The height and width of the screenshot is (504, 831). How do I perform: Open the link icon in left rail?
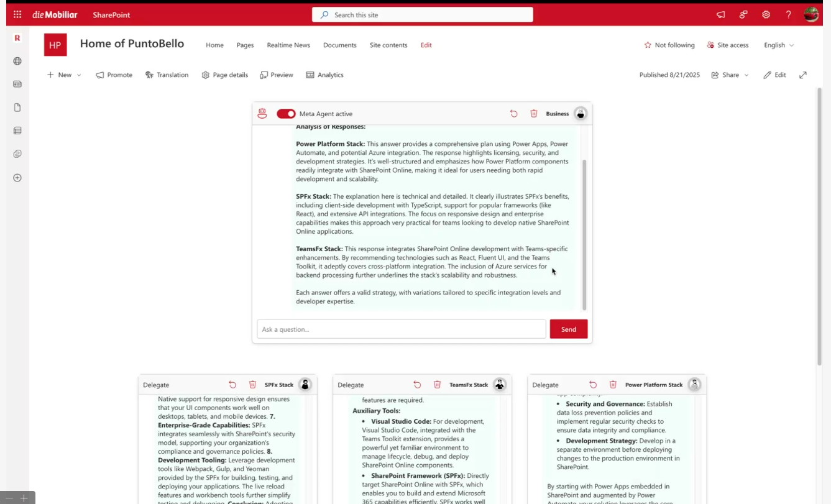point(17,154)
